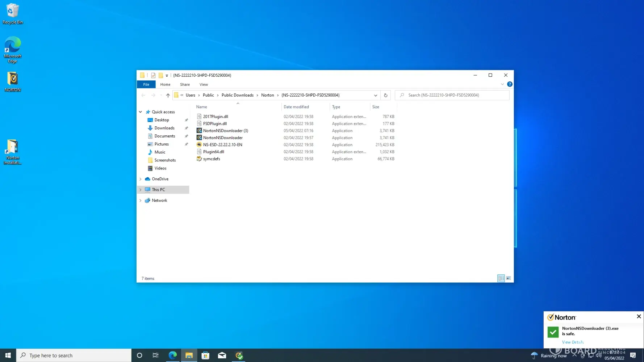Open Norton from the taskbar
Image resolution: width=644 pixels, height=362 pixels.
coord(239,355)
